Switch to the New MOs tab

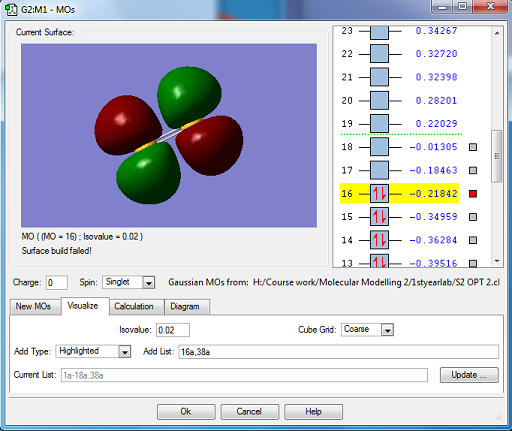coord(33,306)
